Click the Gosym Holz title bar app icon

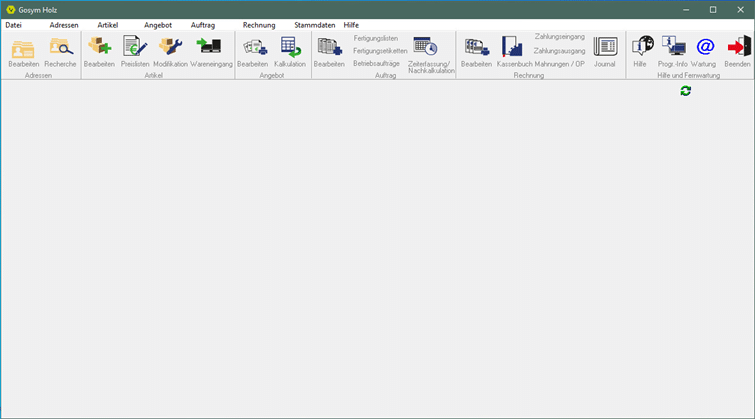(x=11, y=10)
